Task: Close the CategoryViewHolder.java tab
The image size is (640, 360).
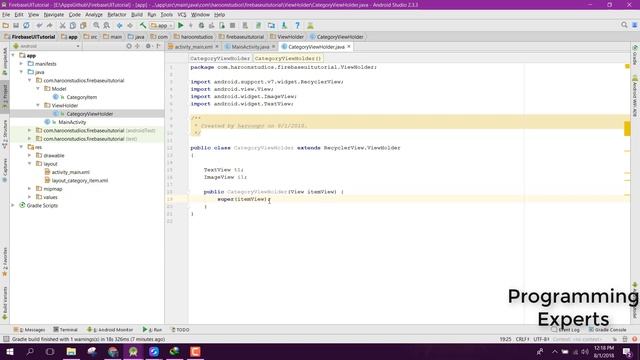Action: click(x=349, y=47)
